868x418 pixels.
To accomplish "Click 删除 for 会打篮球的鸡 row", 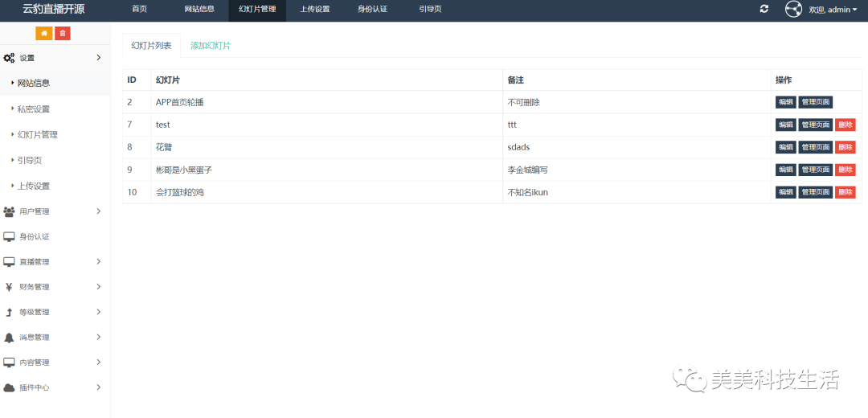I will coord(845,192).
